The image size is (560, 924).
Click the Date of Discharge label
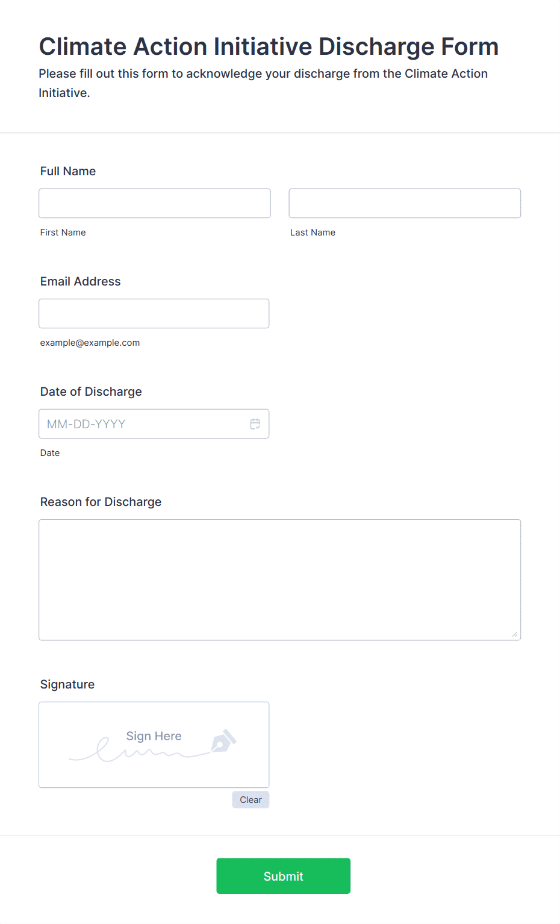point(91,392)
